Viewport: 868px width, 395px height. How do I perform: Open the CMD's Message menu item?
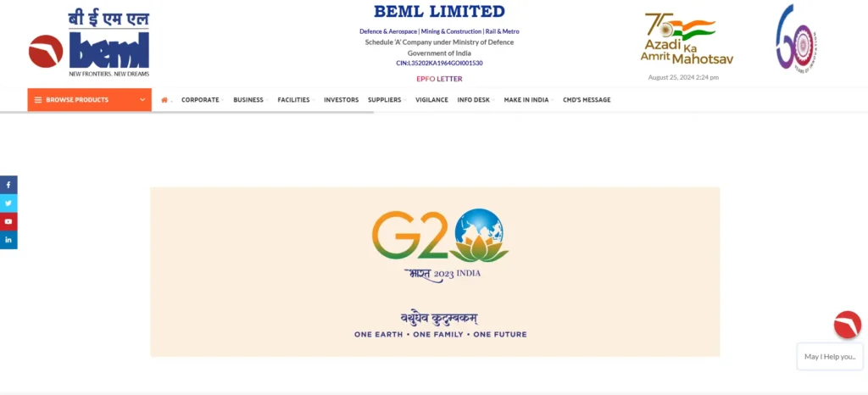587,100
